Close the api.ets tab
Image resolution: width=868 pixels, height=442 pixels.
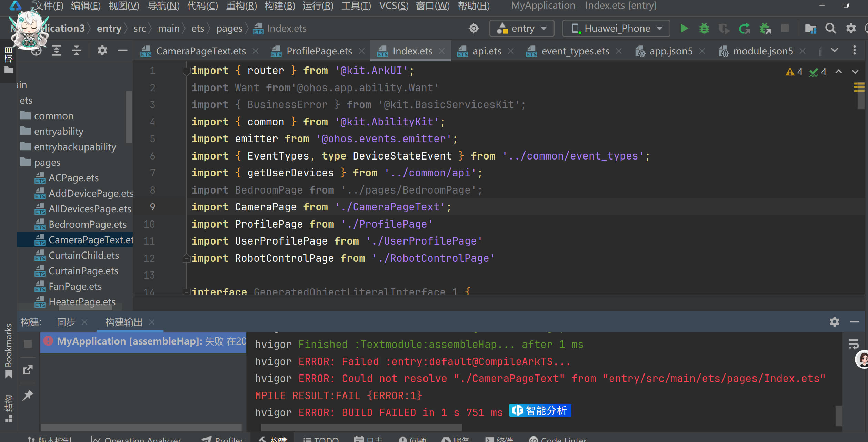point(511,51)
